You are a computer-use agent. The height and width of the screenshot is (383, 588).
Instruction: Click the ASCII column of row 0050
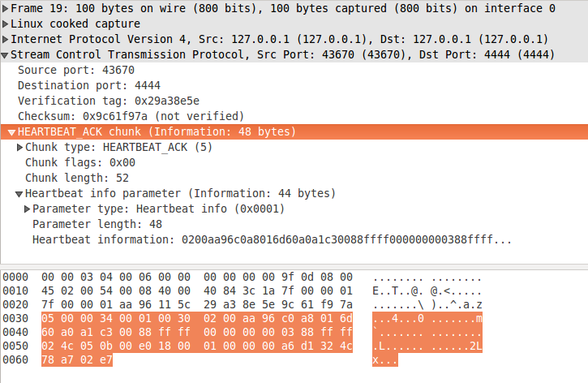427,346
